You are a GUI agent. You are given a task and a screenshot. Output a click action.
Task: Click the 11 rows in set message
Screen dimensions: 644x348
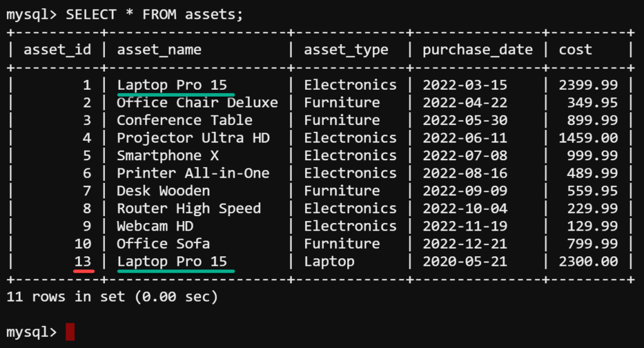[x=112, y=296]
